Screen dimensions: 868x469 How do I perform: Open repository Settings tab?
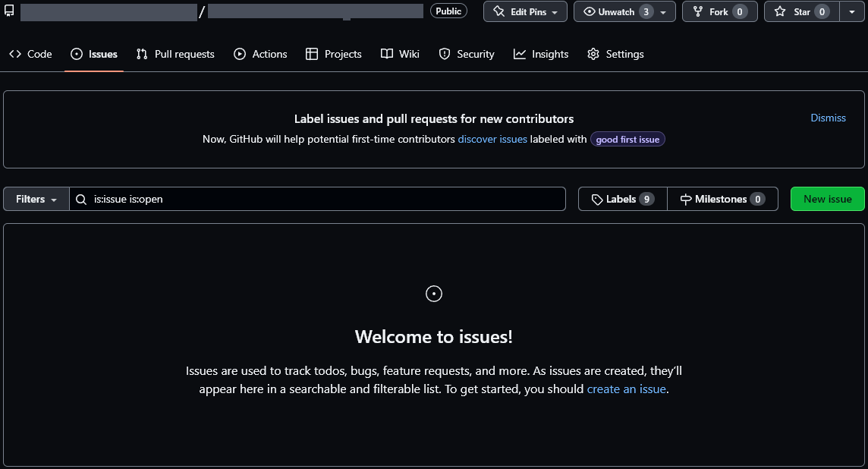click(615, 54)
